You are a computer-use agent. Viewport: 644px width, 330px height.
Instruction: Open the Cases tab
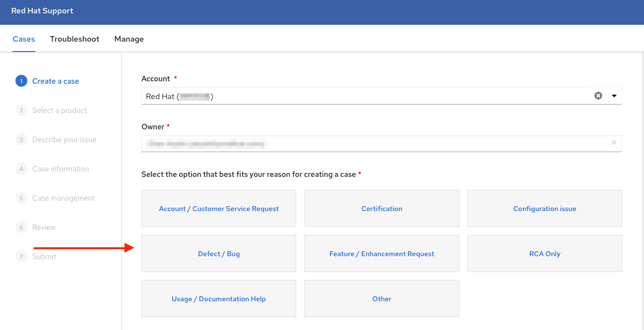24,39
